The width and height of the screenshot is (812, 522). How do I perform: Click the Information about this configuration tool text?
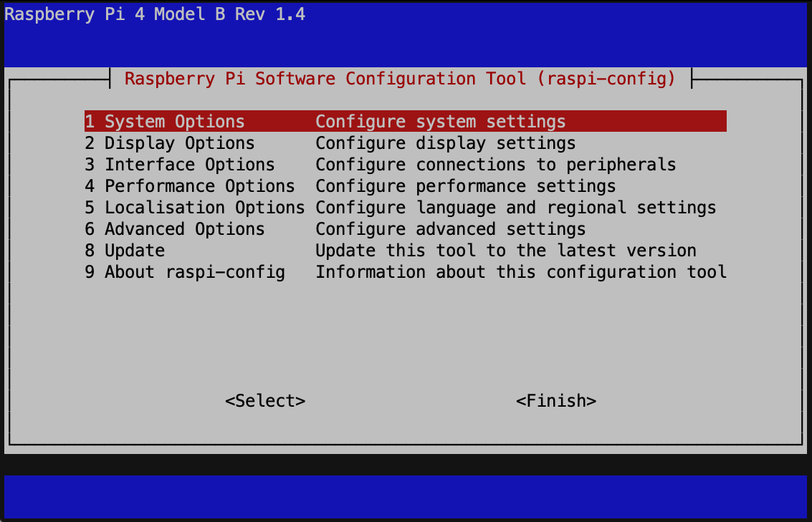pos(521,271)
